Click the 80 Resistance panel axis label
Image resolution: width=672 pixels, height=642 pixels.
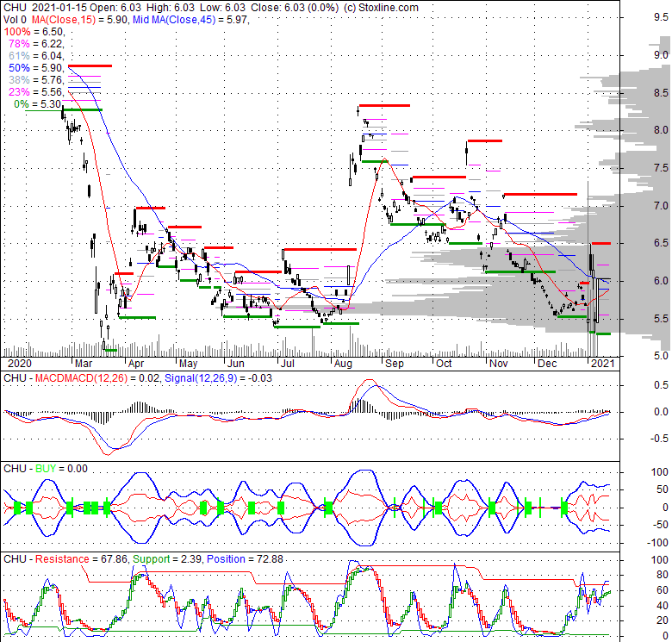click(x=663, y=575)
